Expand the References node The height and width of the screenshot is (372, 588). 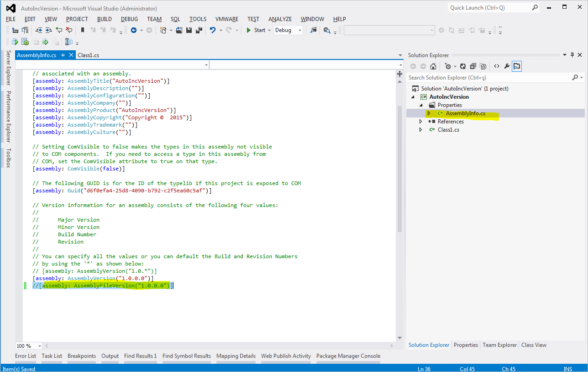(x=421, y=122)
